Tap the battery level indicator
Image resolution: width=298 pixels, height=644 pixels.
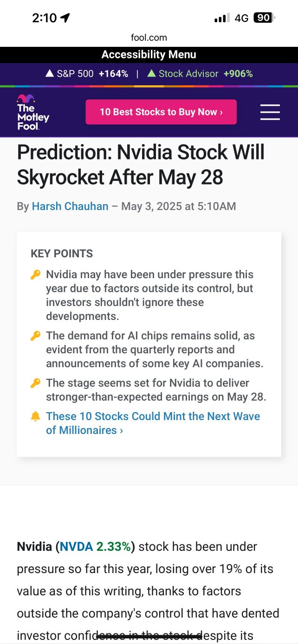point(265,18)
